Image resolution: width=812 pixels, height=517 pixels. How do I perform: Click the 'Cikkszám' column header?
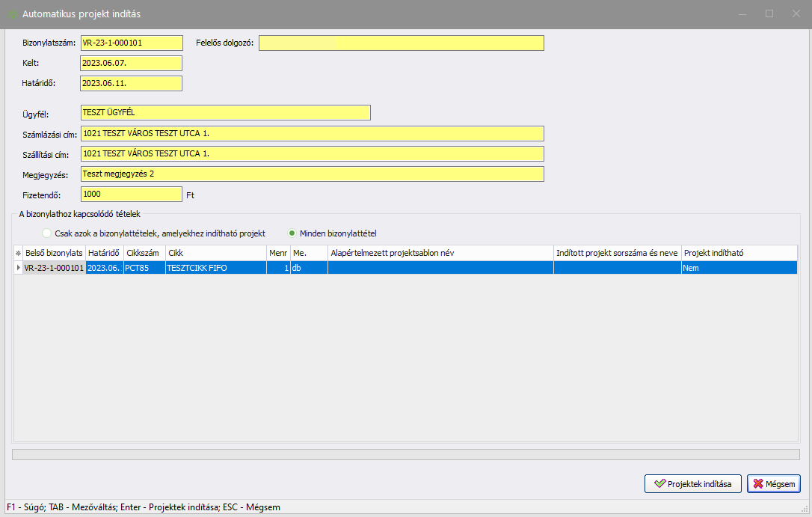tap(144, 253)
